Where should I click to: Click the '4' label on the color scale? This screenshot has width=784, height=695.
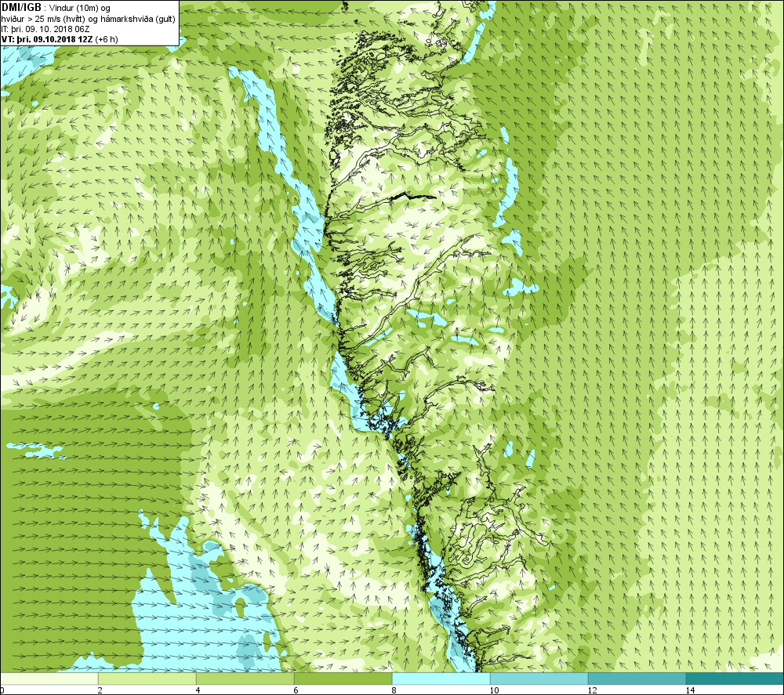coord(198,690)
